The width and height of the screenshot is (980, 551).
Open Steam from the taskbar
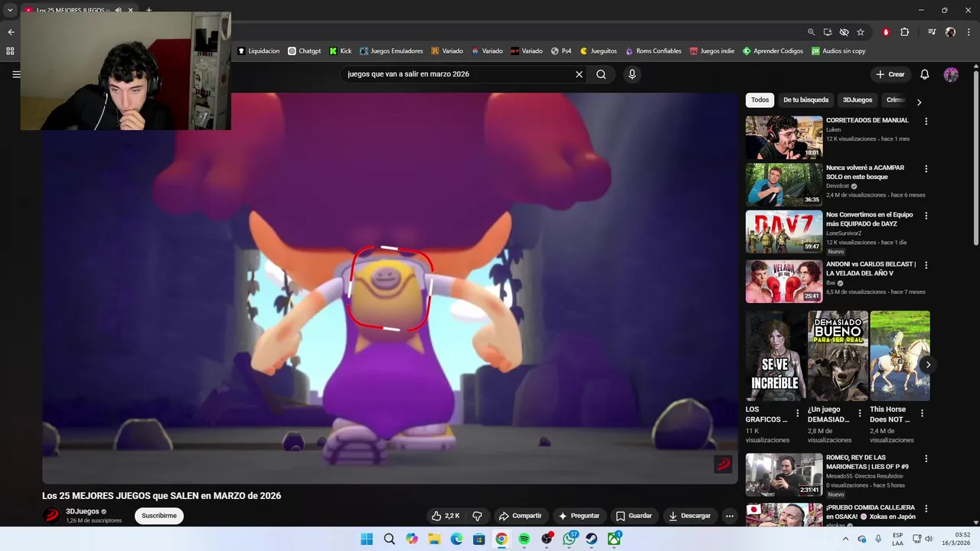point(591,539)
